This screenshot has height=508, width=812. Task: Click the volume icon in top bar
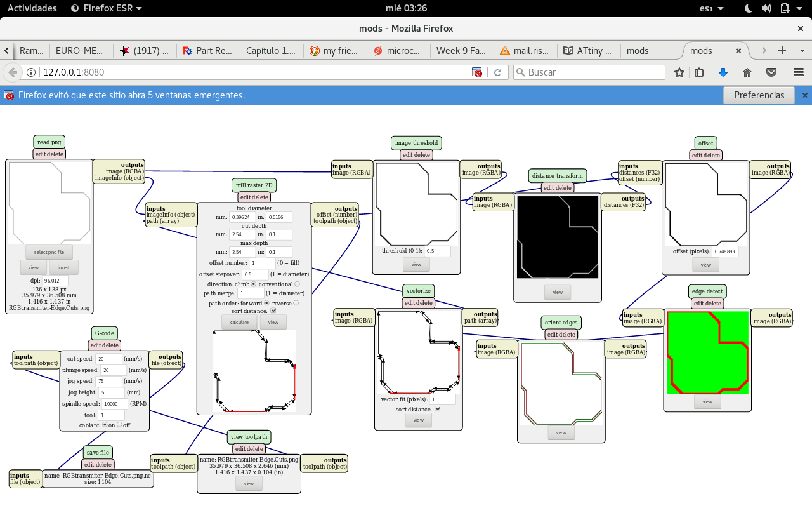pos(766,8)
